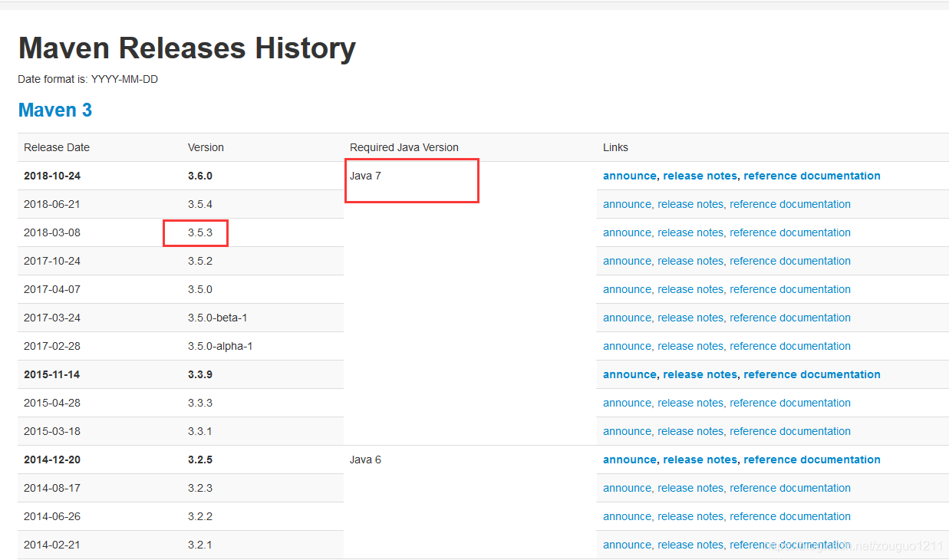Open reference documentation for 3.3.1
Viewport: 949px width, 560px height.
coord(790,431)
